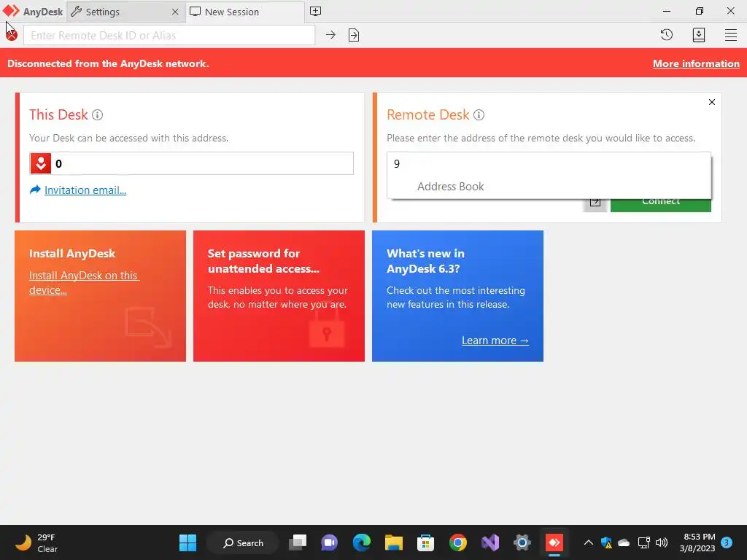Open File Explorer from taskbar

pyautogui.click(x=393, y=542)
